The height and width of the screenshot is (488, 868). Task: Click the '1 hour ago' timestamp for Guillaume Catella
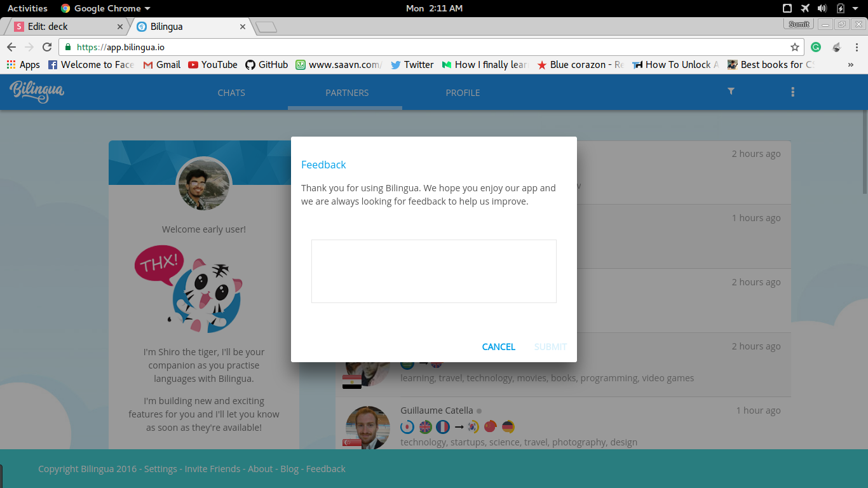758,410
